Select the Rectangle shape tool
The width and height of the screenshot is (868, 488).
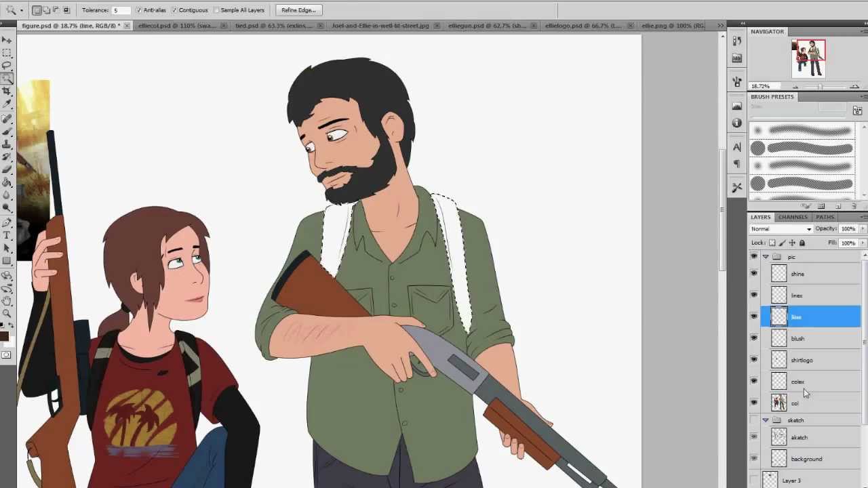(x=7, y=261)
